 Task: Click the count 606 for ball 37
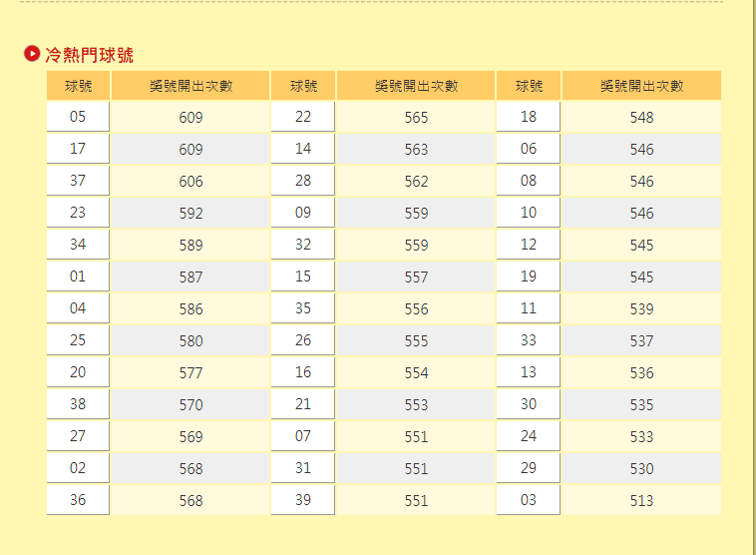coord(190,181)
